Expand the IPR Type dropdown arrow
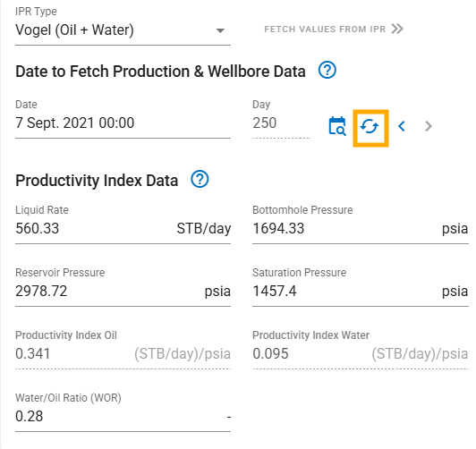 tap(220, 30)
